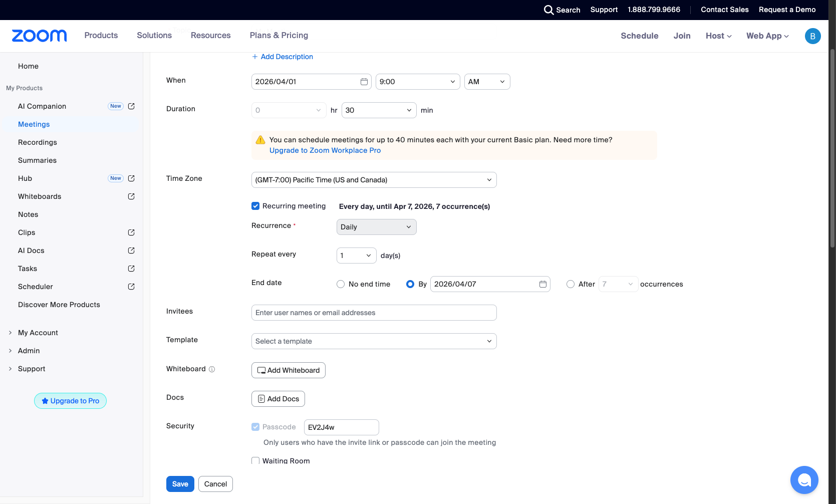Open the start time 9:00 dropdown
Viewport: 836px width, 504px height.
418,82
